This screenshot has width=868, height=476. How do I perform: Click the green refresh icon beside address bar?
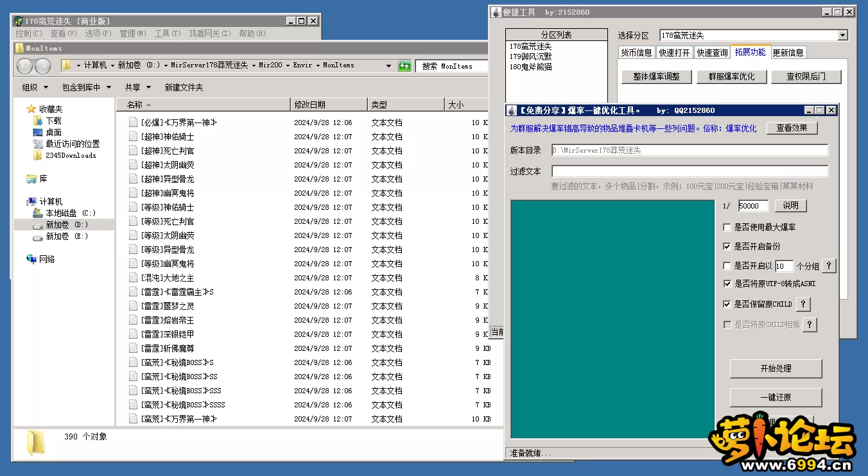pos(404,65)
